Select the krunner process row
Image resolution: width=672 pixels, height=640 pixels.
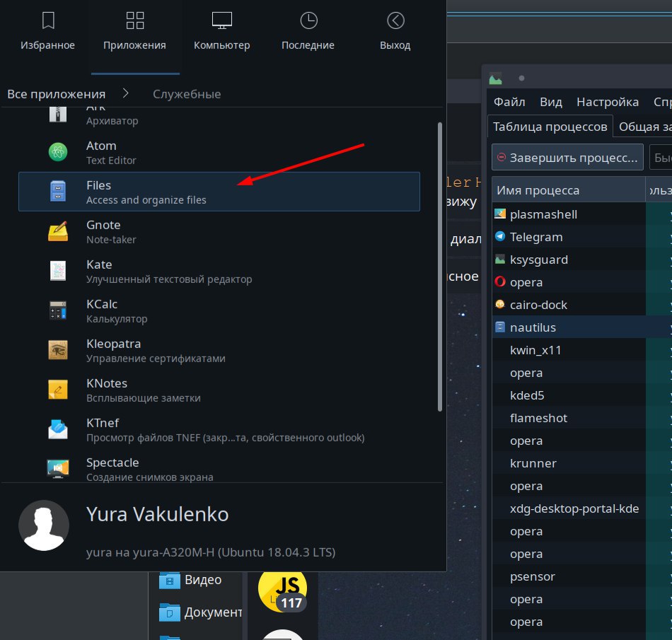582,463
